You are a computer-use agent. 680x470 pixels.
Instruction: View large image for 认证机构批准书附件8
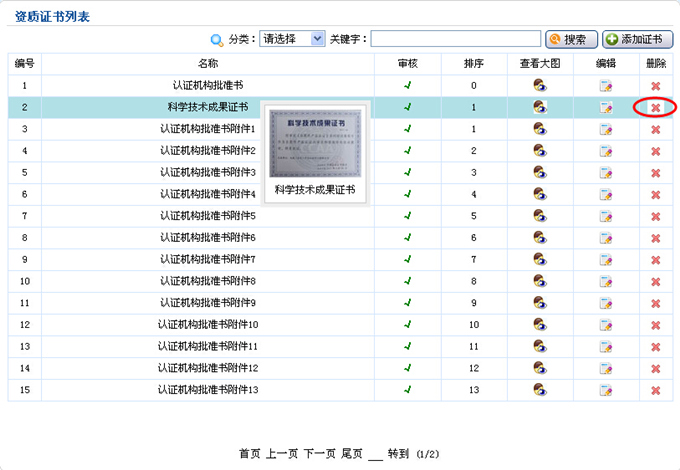(541, 281)
